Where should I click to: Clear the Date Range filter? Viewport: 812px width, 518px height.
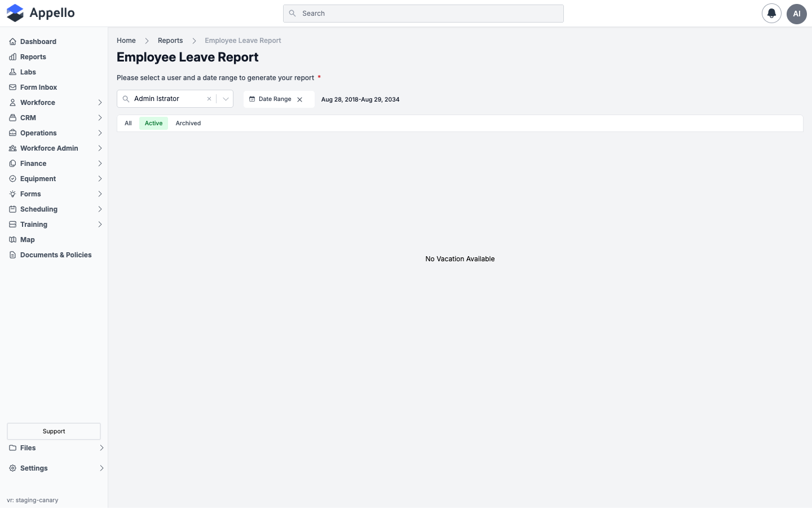300,99
